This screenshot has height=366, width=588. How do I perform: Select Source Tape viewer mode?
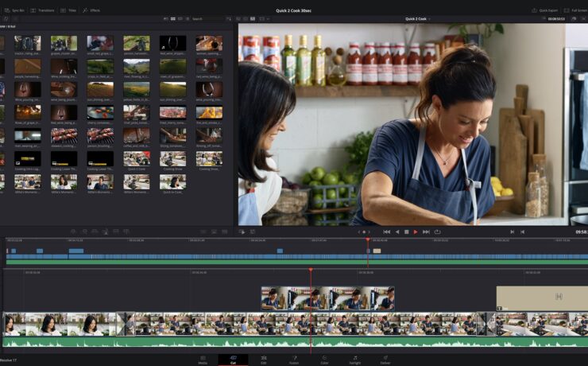(246, 18)
